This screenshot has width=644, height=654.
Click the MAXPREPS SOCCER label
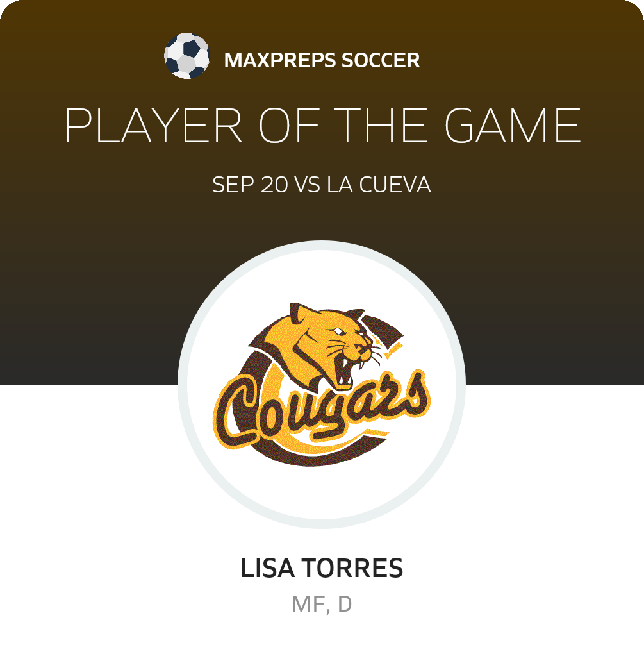322,60
